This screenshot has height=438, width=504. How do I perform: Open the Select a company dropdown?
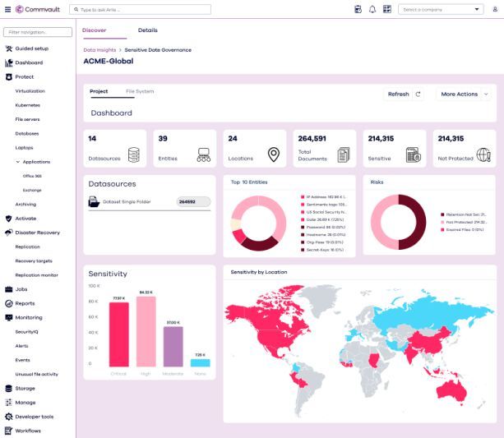tap(441, 9)
